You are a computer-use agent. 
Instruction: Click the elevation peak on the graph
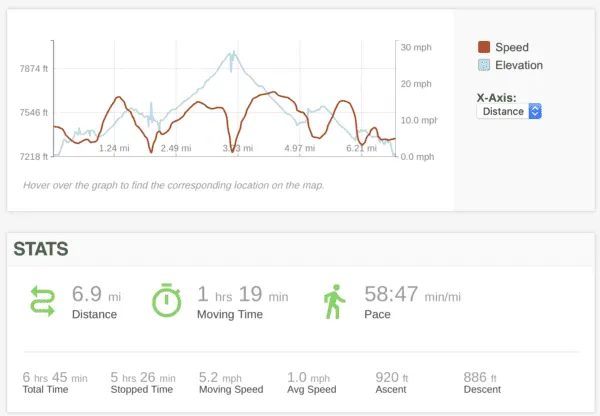(233, 53)
